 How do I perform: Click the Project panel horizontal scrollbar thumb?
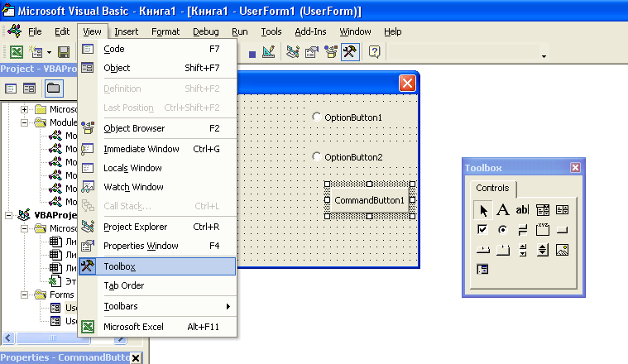53,338
